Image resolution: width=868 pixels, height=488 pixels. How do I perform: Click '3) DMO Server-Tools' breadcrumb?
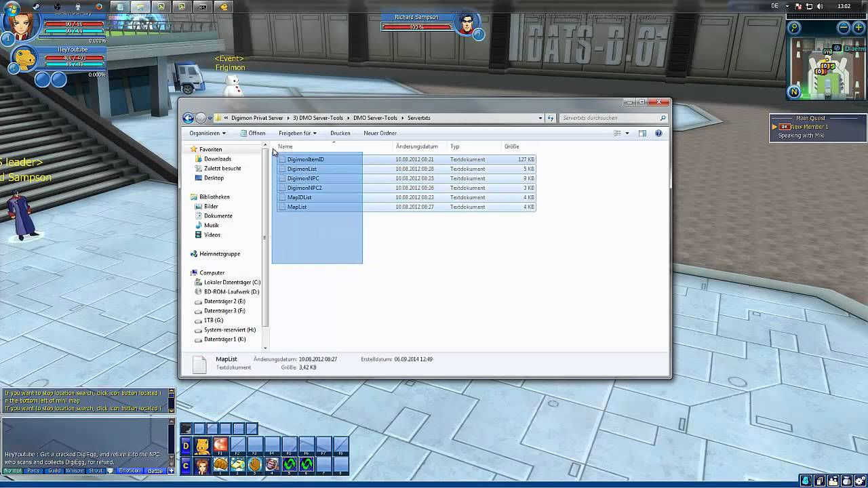click(318, 118)
